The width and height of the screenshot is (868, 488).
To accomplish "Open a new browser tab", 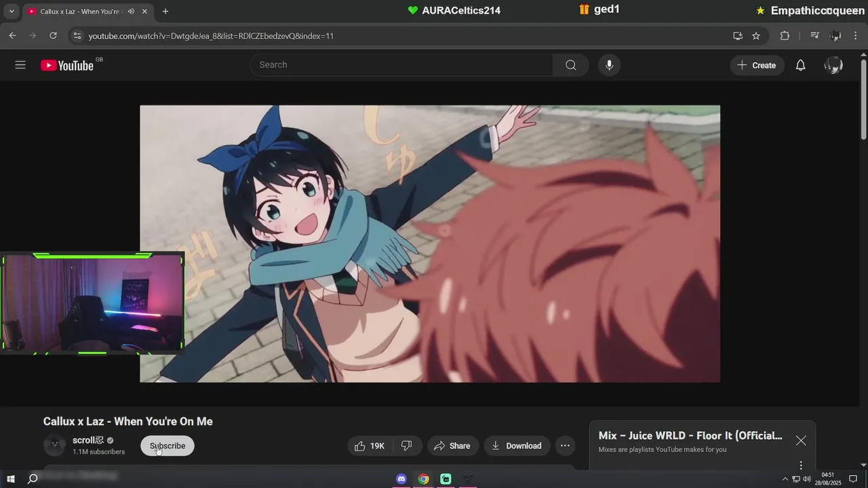I will point(165,12).
